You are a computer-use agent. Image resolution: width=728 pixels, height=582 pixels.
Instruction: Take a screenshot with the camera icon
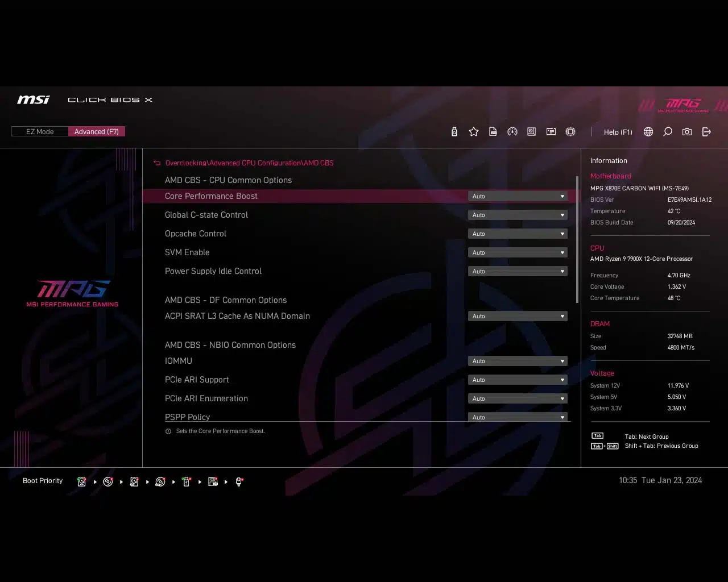pyautogui.click(x=687, y=132)
